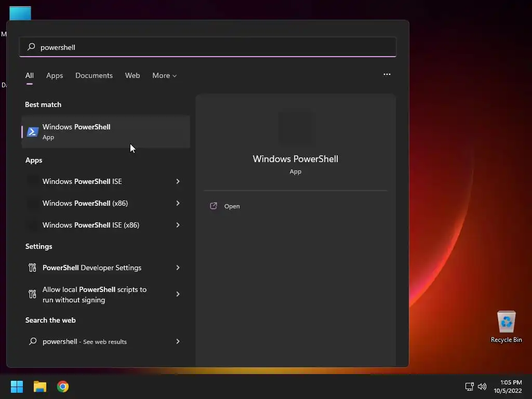This screenshot has height=399, width=532.
Task: Expand the chevron for Allow local PowerShell scripts
Action: point(178,294)
